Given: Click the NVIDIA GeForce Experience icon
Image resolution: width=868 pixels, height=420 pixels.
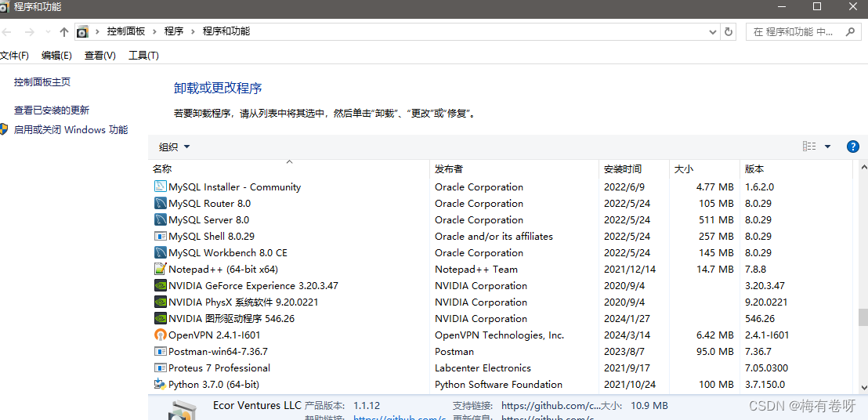Looking at the screenshot, I should pos(160,285).
